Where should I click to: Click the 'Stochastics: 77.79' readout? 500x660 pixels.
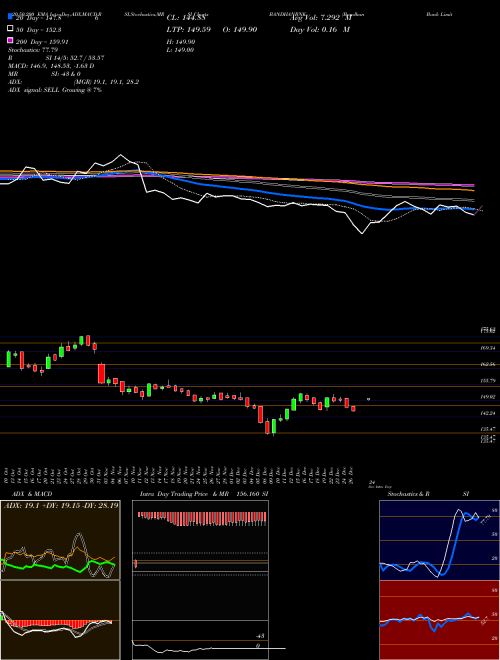point(33,50)
